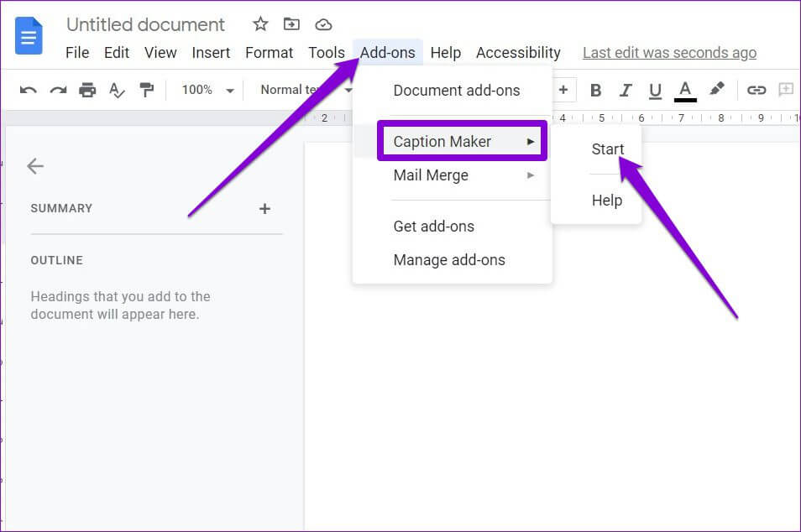This screenshot has height=532, width=801.
Task: Open the Tools menu
Action: [x=327, y=53]
